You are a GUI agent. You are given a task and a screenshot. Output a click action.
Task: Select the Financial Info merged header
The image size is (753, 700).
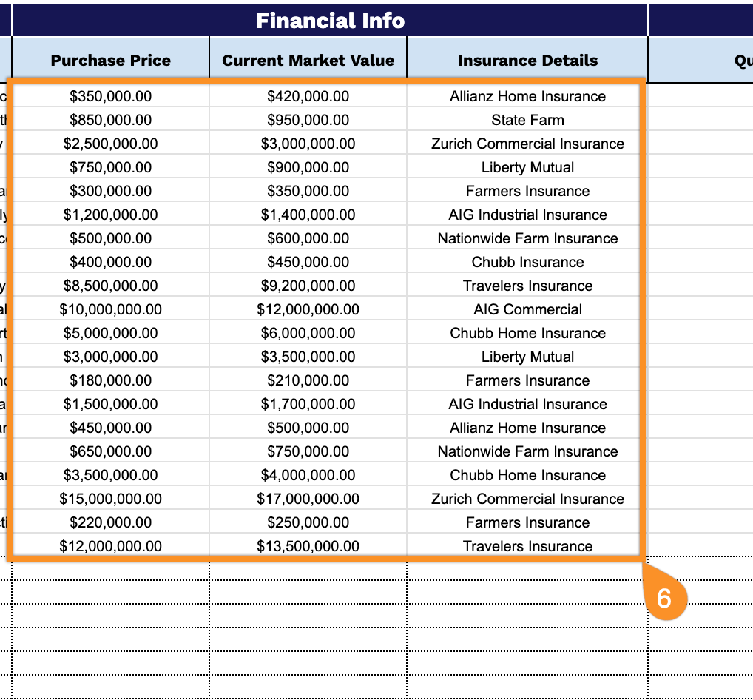(330, 21)
